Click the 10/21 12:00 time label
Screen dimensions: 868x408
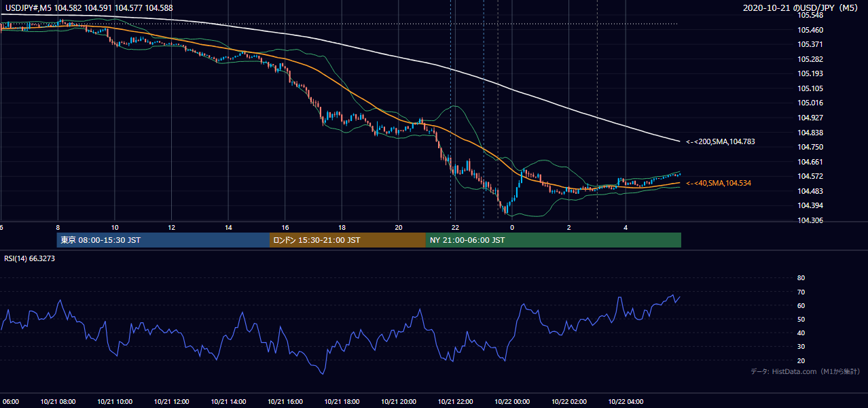(x=171, y=401)
